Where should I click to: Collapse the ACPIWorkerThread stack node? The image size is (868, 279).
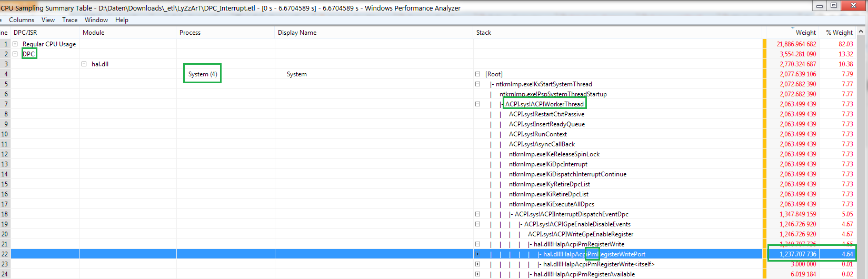tap(478, 104)
